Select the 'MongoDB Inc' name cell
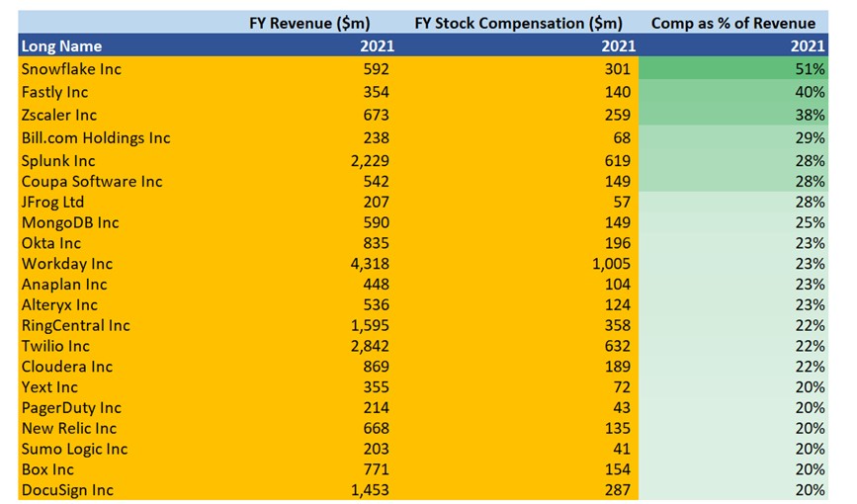The width and height of the screenshot is (857, 504). (70, 222)
